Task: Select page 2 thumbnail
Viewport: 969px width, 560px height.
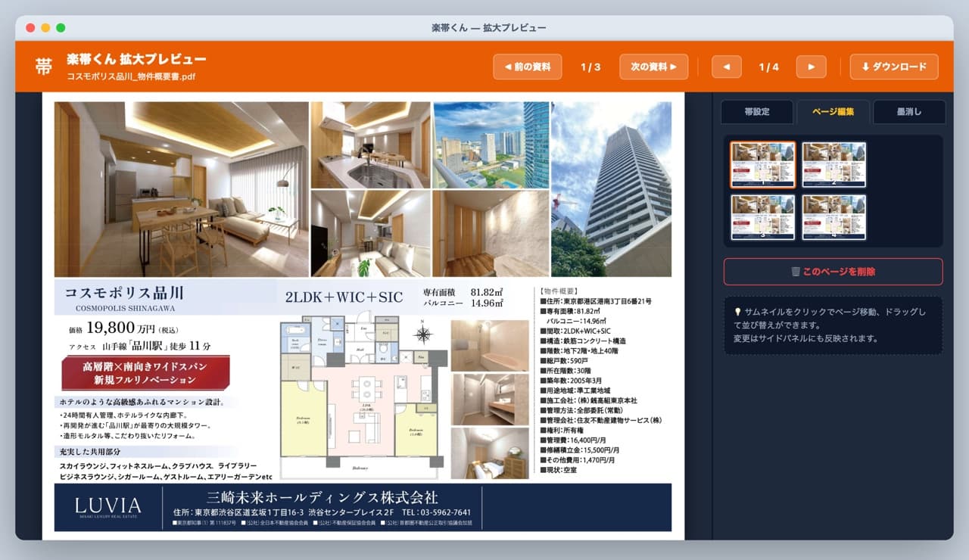Action: [x=834, y=164]
